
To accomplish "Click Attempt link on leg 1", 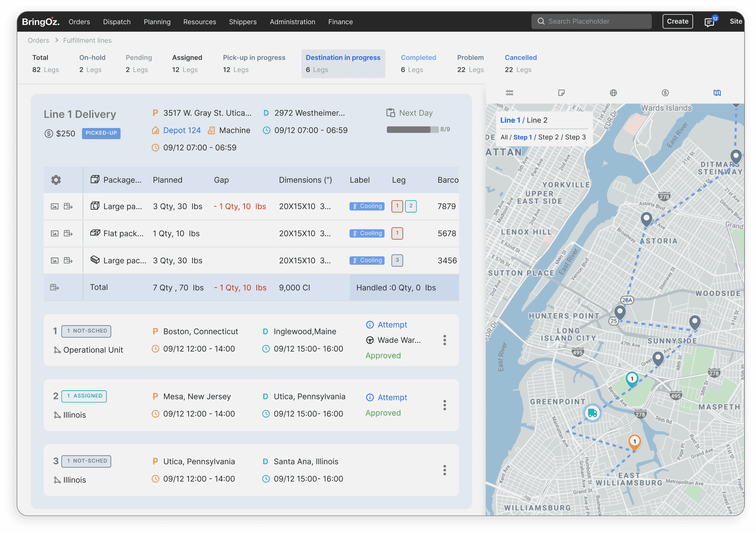I will pyautogui.click(x=392, y=325).
